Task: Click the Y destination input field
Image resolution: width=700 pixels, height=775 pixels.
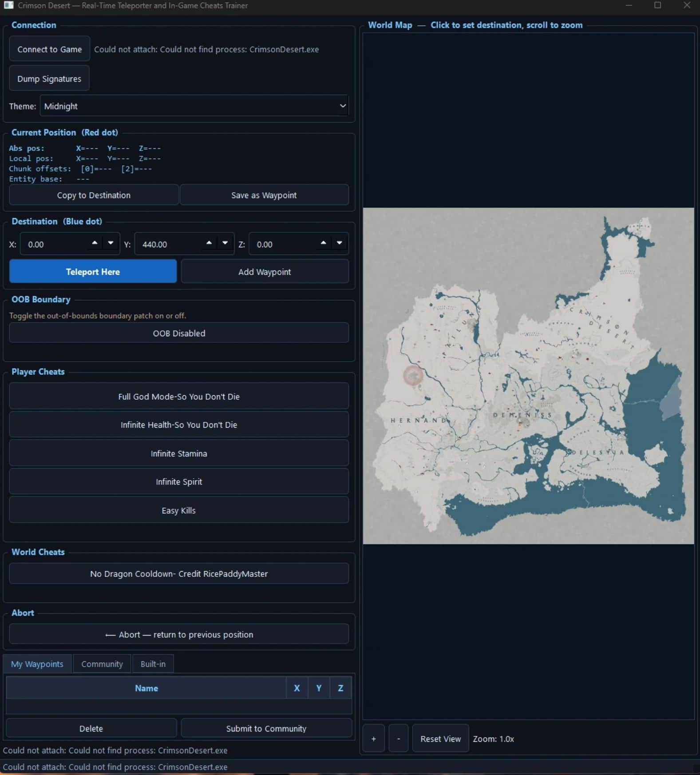Action: 169,244
